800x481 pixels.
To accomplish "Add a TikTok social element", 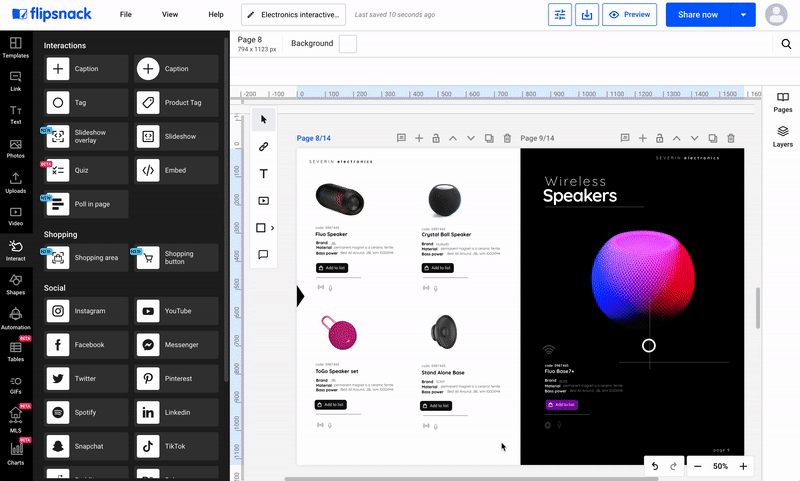I will click(x=176, y=446).
